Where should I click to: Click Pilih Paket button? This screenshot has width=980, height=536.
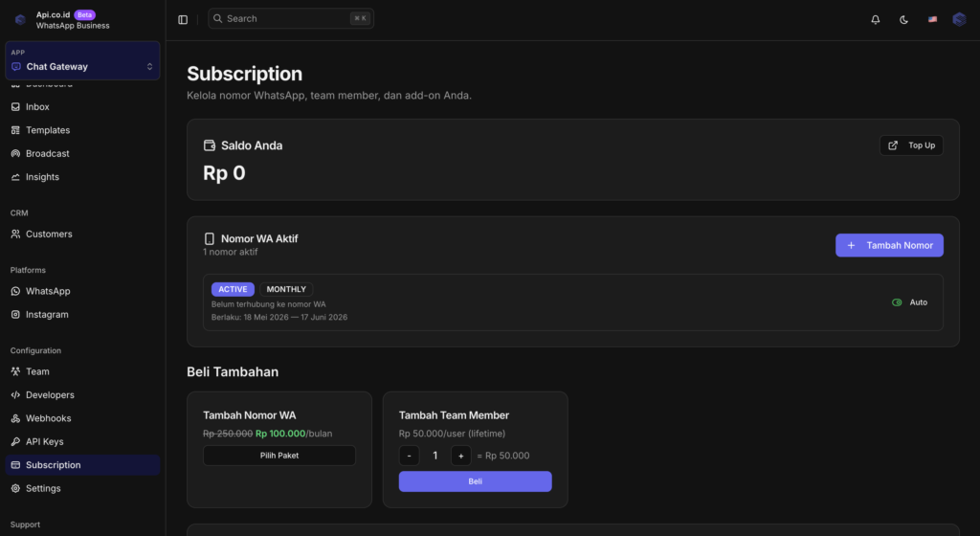click(x=279, y=456)
